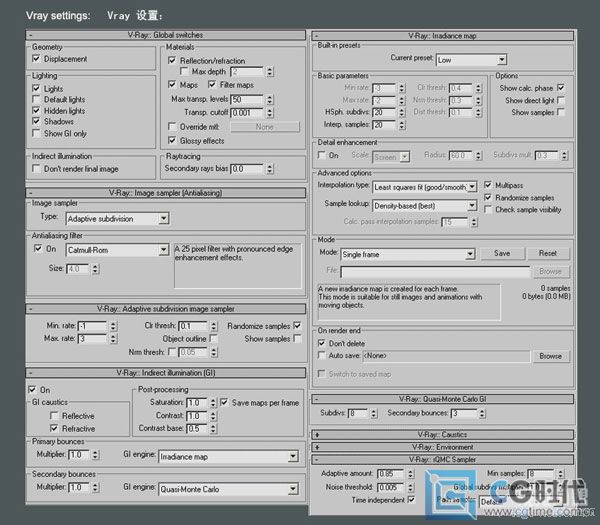Enable adaptive sampler Show samples checkbox
This screenshot has width=600, height=525.
point(297,339)
